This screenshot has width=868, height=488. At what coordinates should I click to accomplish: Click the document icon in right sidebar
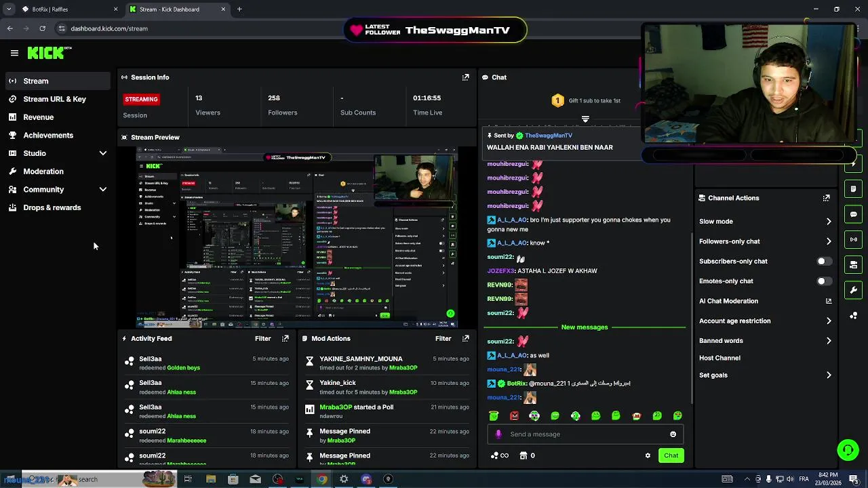tap(853, 188)
